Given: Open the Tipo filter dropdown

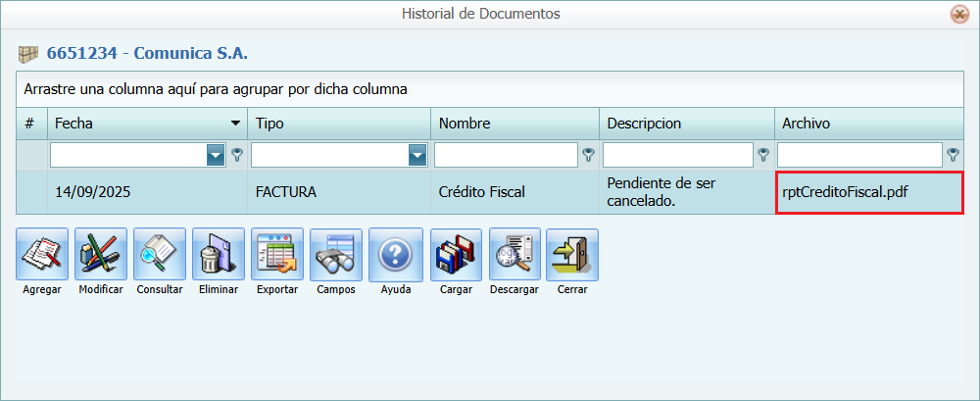Looking at the screenshot, I should pos(418,155).
